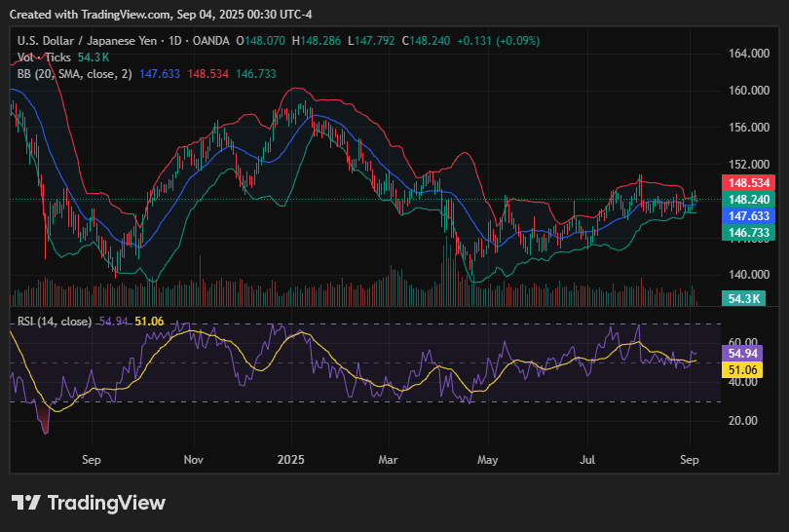
Task: Click the 2025 time axis label
Action: point(291,460)
